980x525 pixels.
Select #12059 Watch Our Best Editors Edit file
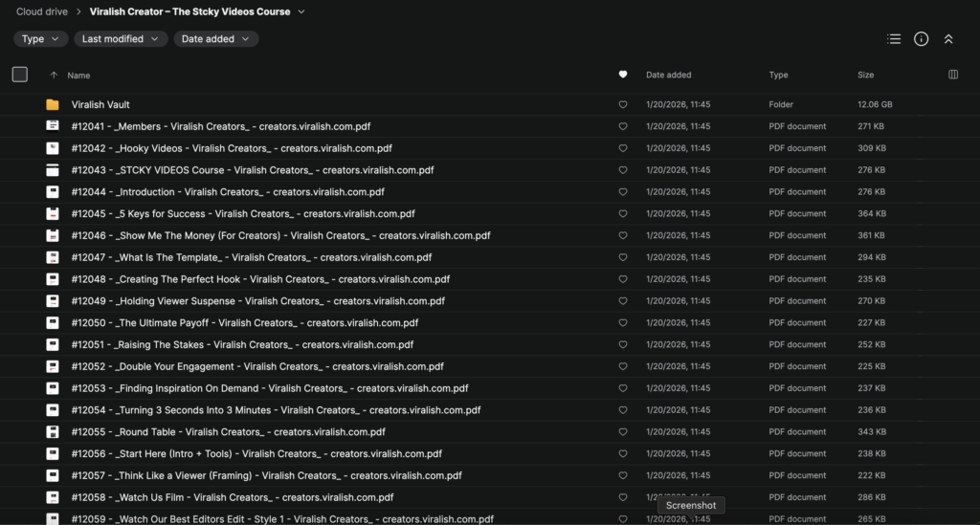click(282, 518)
